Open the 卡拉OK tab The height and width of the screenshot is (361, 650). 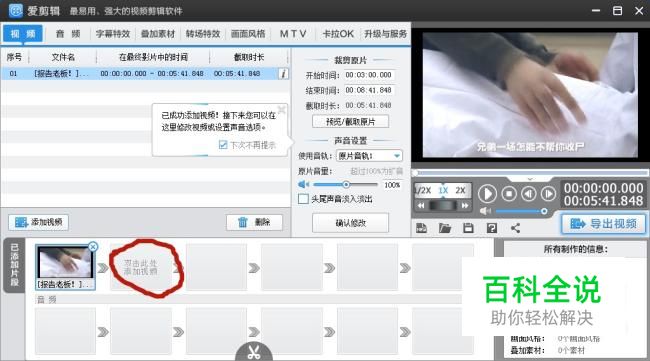338,34
